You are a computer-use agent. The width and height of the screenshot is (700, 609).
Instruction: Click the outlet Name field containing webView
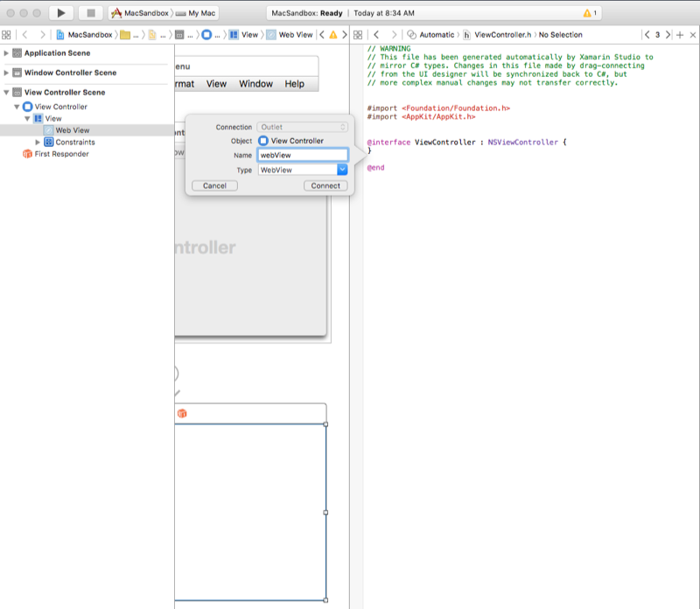[x=302, y=156]
